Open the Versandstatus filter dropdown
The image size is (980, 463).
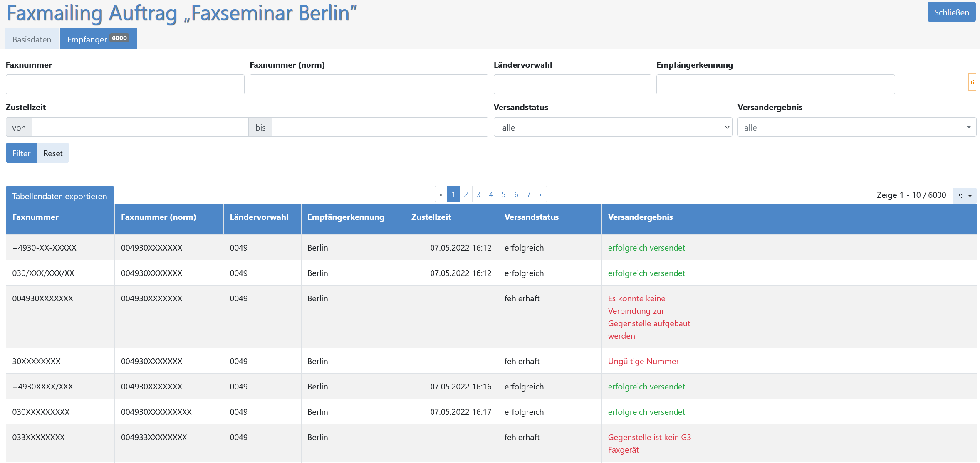tap(613, 127)
